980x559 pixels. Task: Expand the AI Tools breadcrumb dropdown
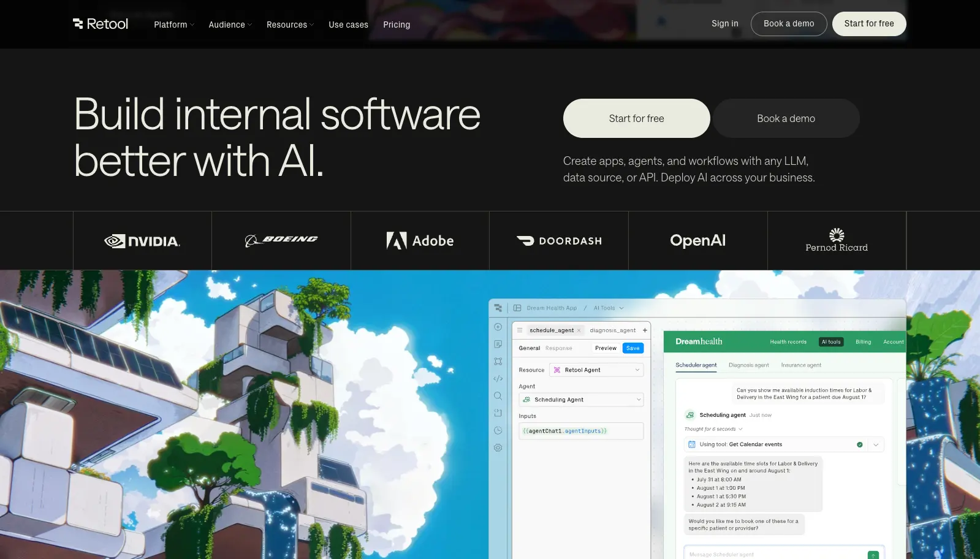click(609, 308)
